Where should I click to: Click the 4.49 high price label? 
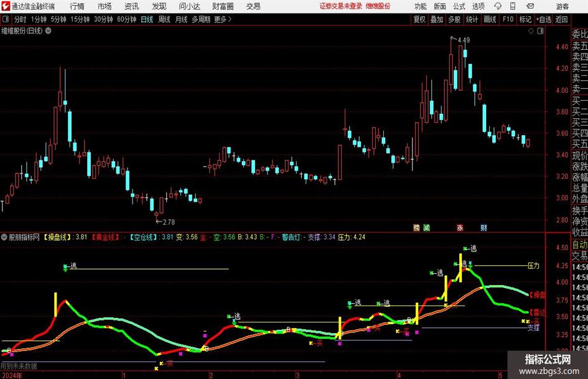pos(464,40)
